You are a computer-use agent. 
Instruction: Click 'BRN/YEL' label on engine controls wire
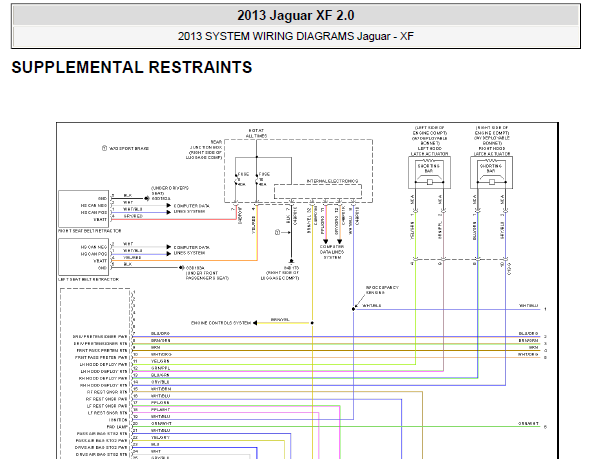(280, 320)
